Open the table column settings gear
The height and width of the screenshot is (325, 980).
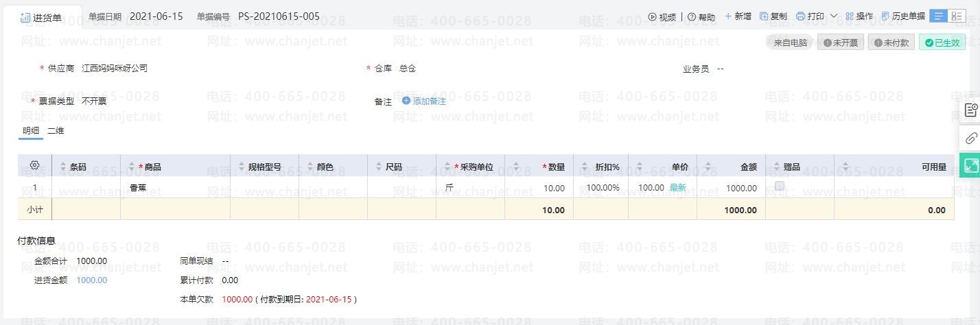[x=35, y=166]
